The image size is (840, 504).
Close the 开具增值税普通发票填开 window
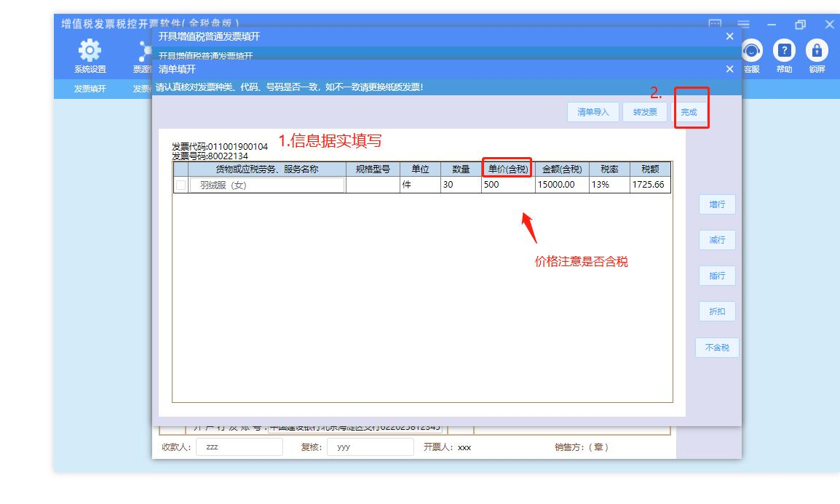coord(730,36)
